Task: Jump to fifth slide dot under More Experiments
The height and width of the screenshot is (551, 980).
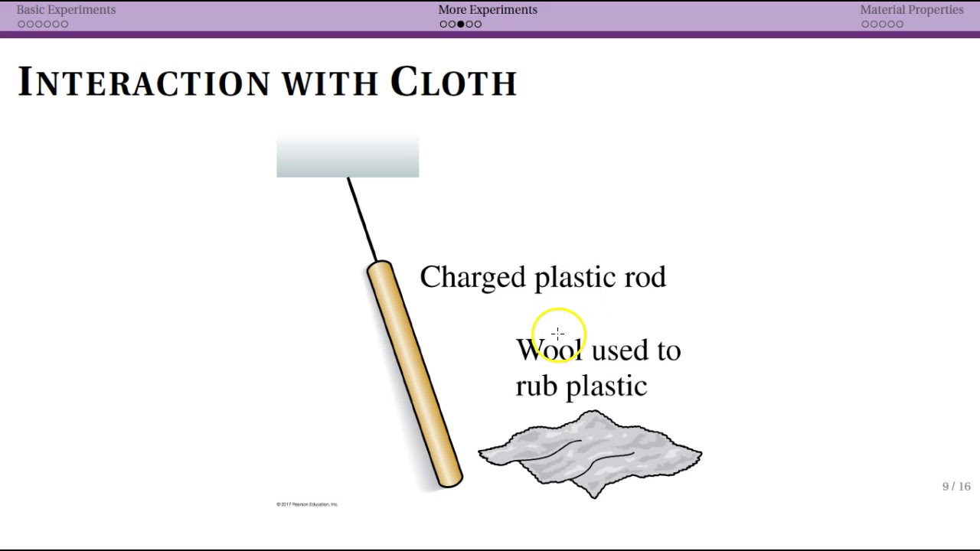Action: pyautogui.click(x=478, y=24)
